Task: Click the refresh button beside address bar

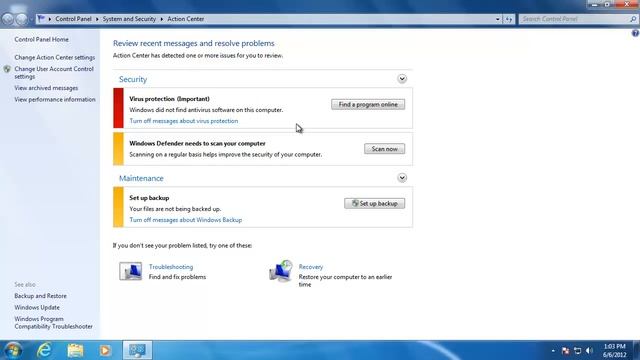Action: coord(509,19)
